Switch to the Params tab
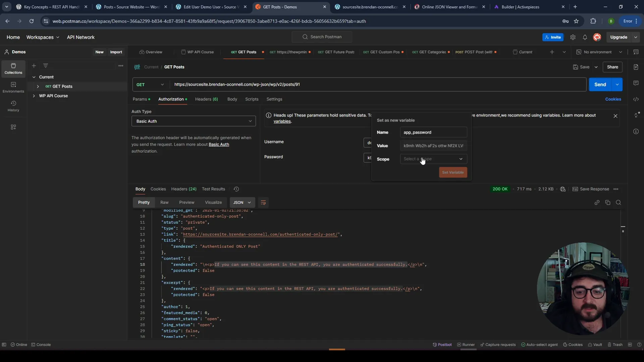Image resolution: width=644 pixels, height=362 pixels. pyautogui.click(x=141, y=99)
